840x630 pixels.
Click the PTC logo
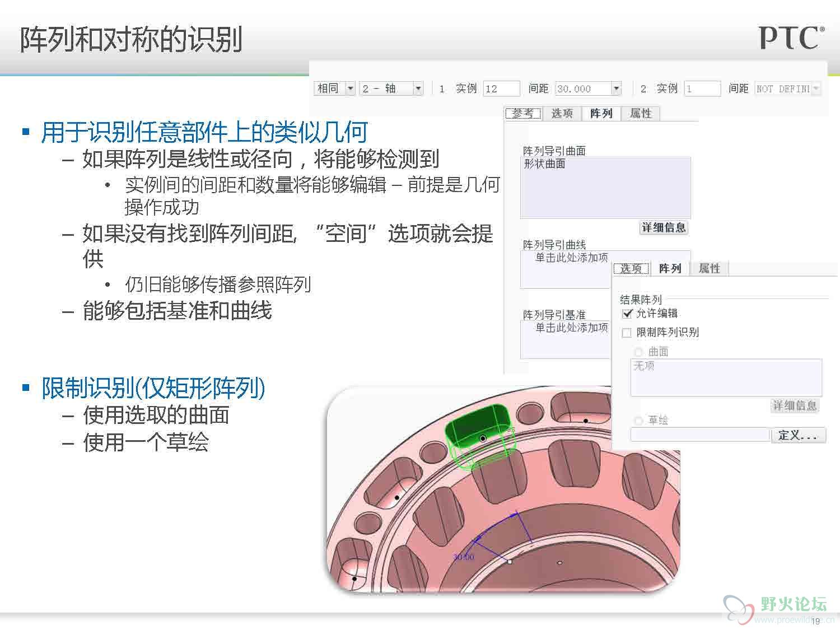coord(792,38)
